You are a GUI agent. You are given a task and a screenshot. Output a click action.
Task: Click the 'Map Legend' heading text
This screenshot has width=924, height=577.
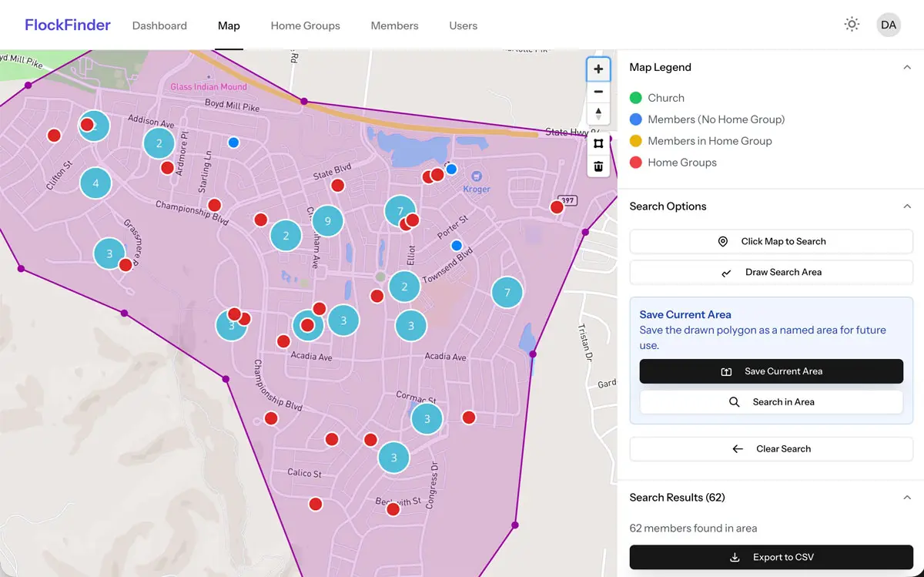pos(660,68)
